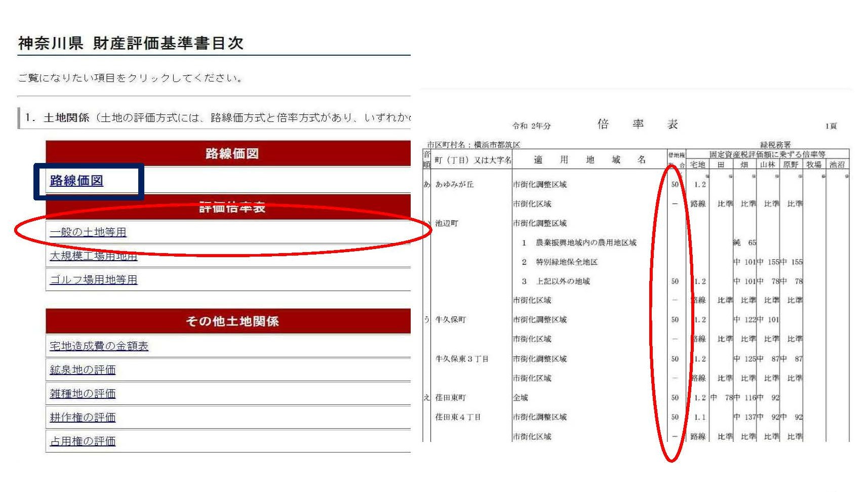
Task: Select the 荏田東4丁目 town name cell
Action: tap(458, 417)
